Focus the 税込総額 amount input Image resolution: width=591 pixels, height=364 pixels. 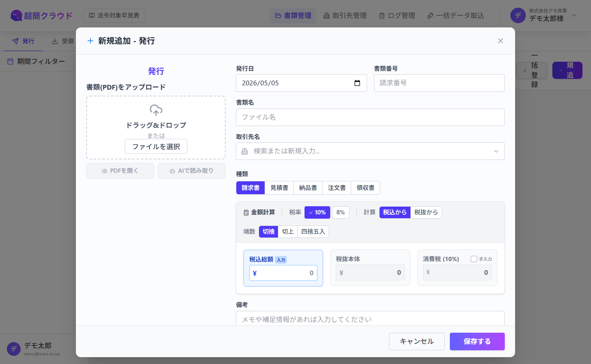tap(283, 273)
